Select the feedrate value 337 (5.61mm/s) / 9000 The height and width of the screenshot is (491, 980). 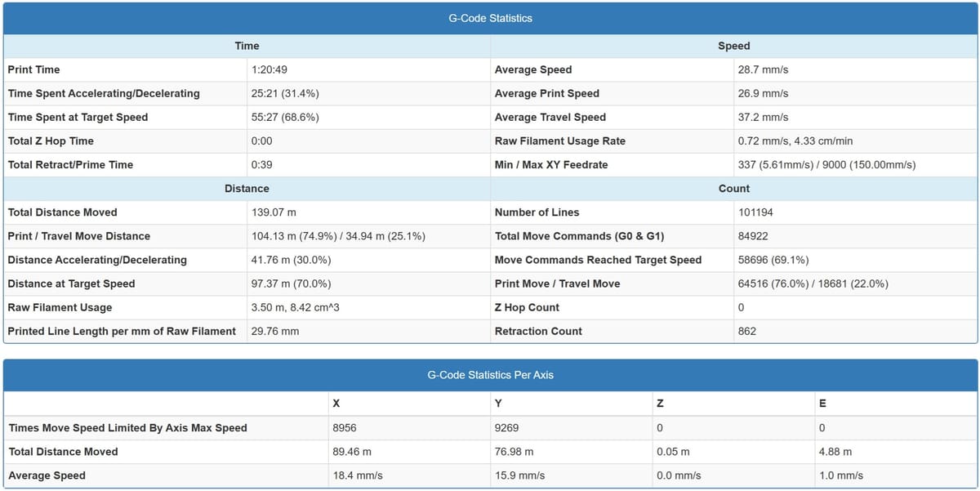coord(826,164)
